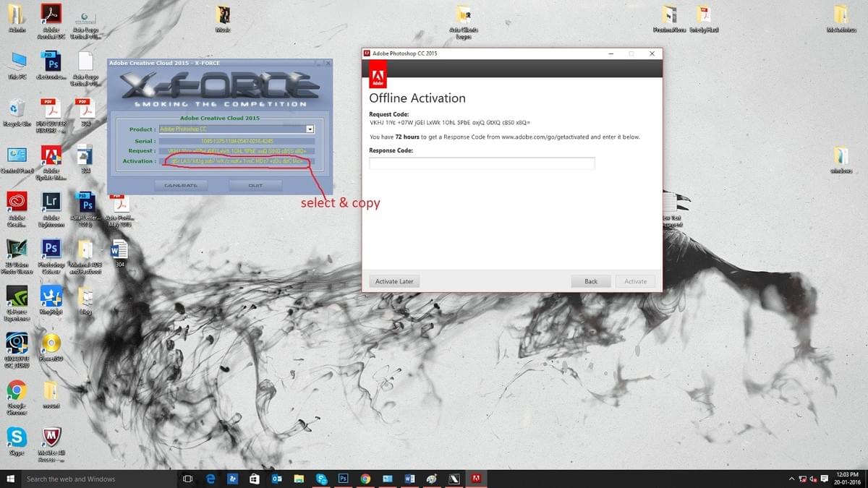
Task: Click the QUIT button in the X-FORCE window
Action: coord(255,186)
